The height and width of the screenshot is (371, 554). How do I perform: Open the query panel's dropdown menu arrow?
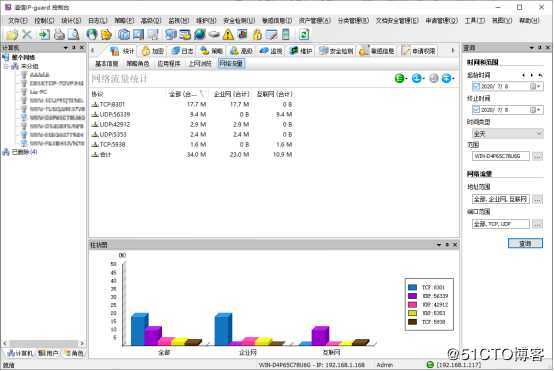[x=532, y=47]
